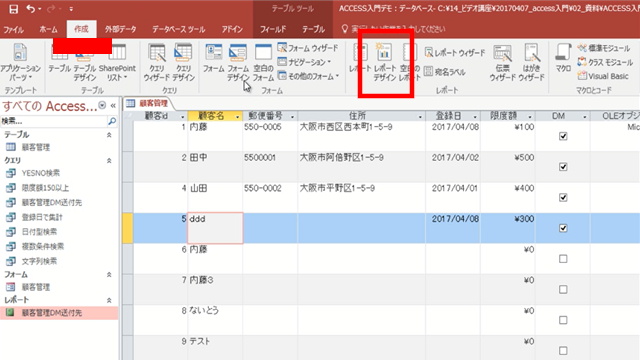Undo the last action
Viewport: 640px width, 360px height.
pos(31,9)
